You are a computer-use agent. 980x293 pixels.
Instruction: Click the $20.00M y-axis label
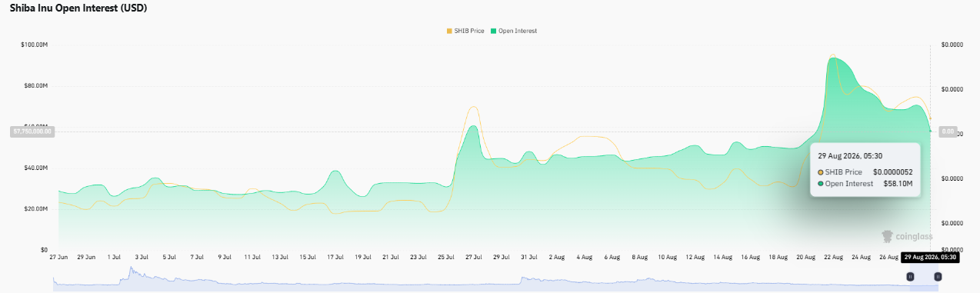coord(35,209)
